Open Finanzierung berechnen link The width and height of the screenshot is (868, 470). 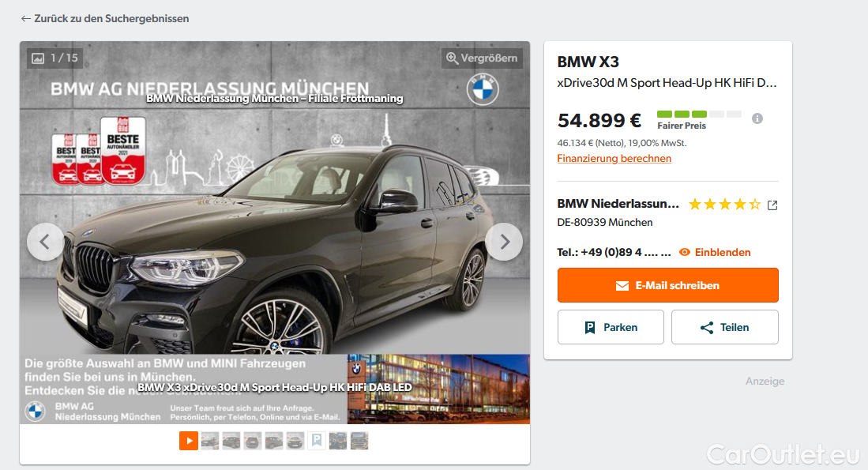pyautogui.click(x=614, y=158)
